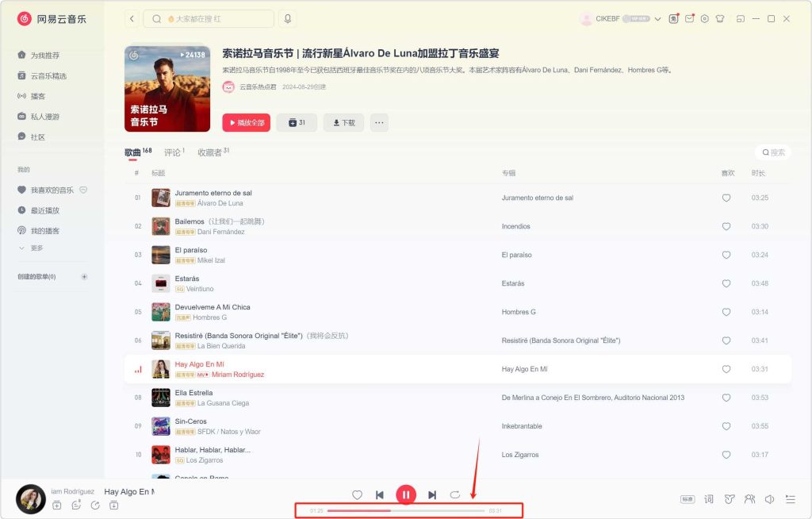Sort by the 标题 column header
812x519 pixels.
(x=158, y=173)
